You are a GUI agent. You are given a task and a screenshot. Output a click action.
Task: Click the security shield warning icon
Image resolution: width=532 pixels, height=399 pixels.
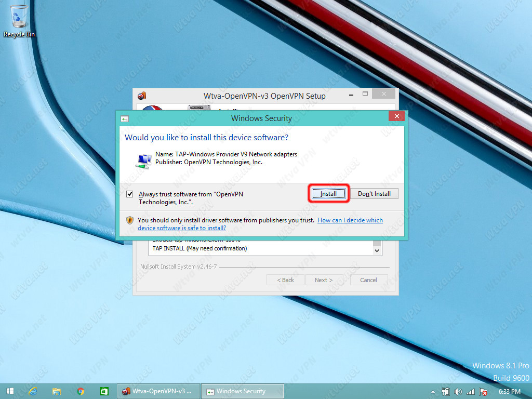pos(129,220)
